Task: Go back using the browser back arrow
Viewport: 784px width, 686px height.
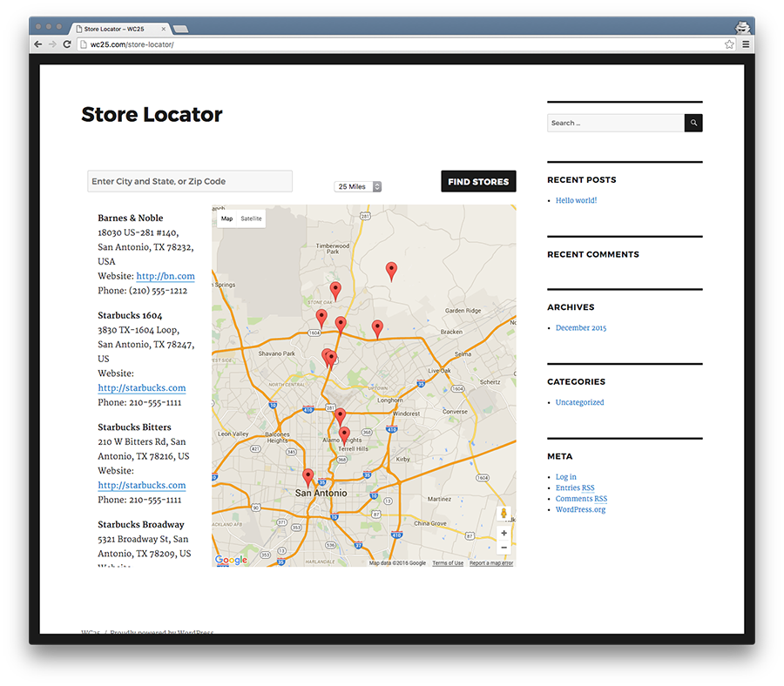Action: tap(37, 44)
